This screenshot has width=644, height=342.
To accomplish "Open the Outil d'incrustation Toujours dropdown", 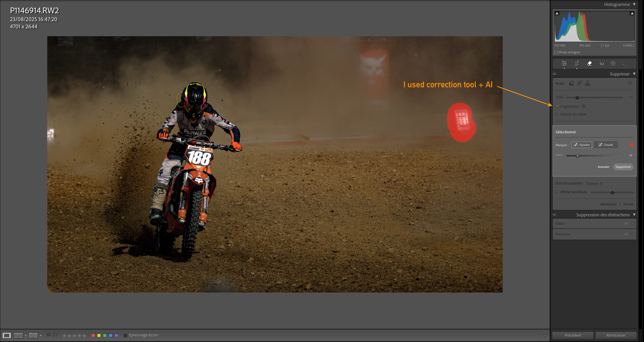I will click(594, 184).
